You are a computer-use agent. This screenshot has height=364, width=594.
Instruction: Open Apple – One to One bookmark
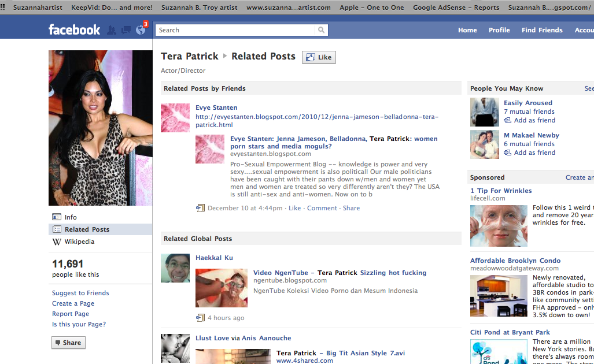(x=372, y=7)
